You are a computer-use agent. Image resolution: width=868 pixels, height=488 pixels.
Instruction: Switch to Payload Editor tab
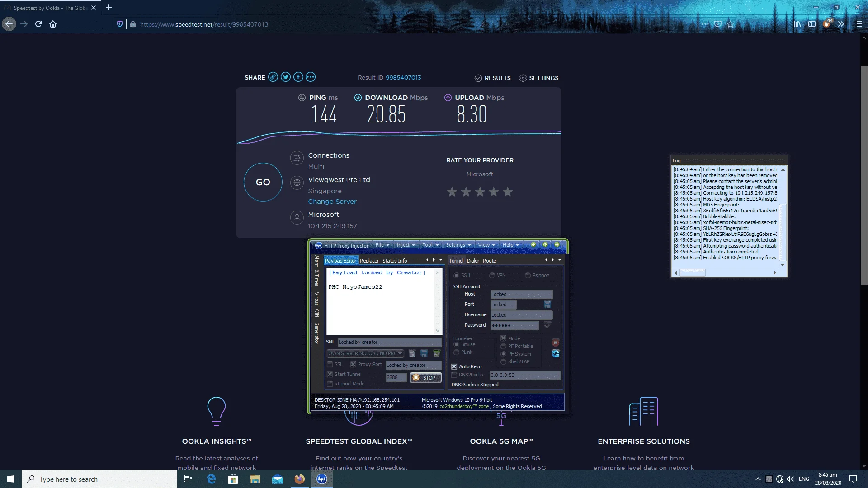coord(340,261)
